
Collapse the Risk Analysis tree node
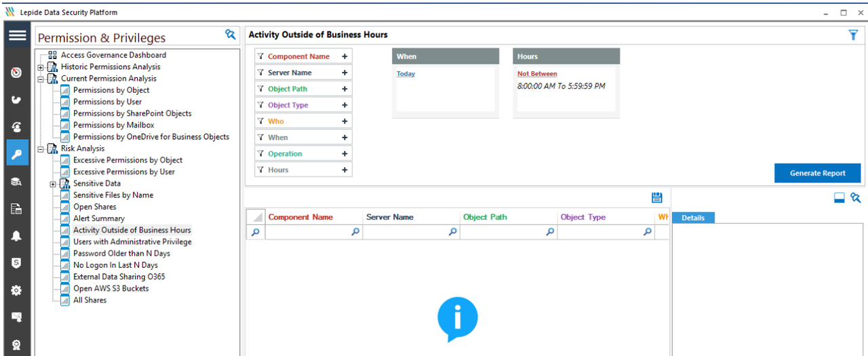click(41, 149)
